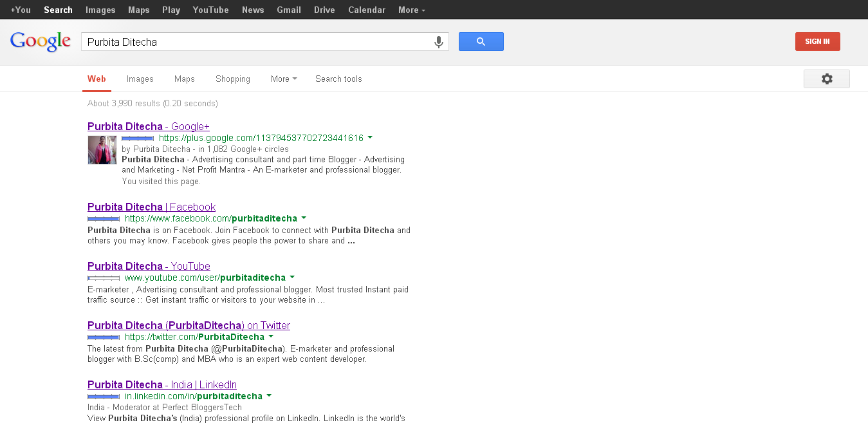The width and height of the screenshot is (868, 425).
Task: Open the settings gear menu
Action: 827,79
